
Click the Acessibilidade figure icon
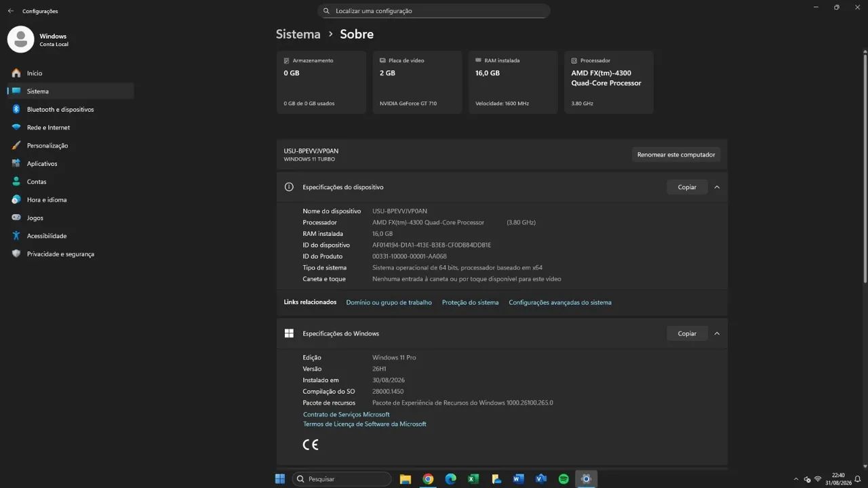pyautogui.click(x=16, y=236)
